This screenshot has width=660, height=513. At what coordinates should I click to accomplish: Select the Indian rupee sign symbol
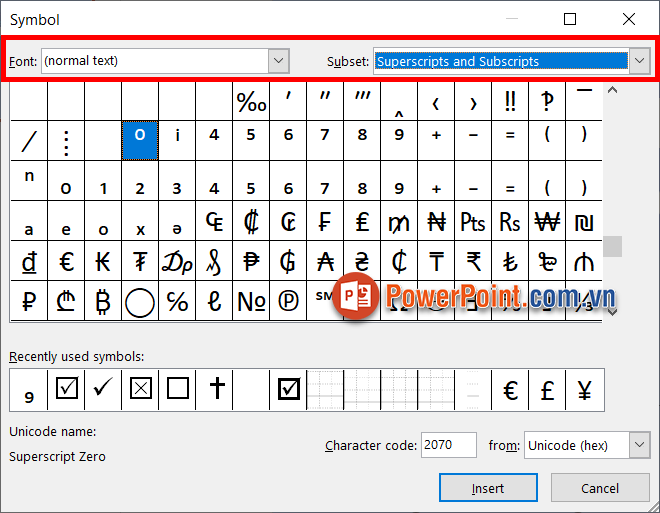tap(473, 260)
